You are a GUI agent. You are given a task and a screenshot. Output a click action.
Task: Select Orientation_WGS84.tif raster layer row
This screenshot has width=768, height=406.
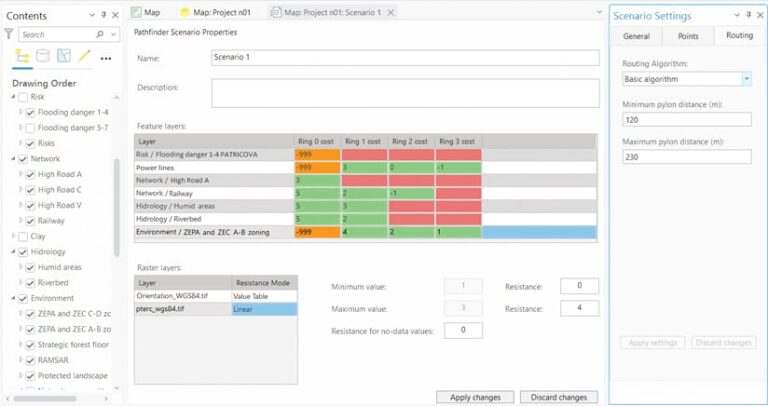click(x=216, y=296)
